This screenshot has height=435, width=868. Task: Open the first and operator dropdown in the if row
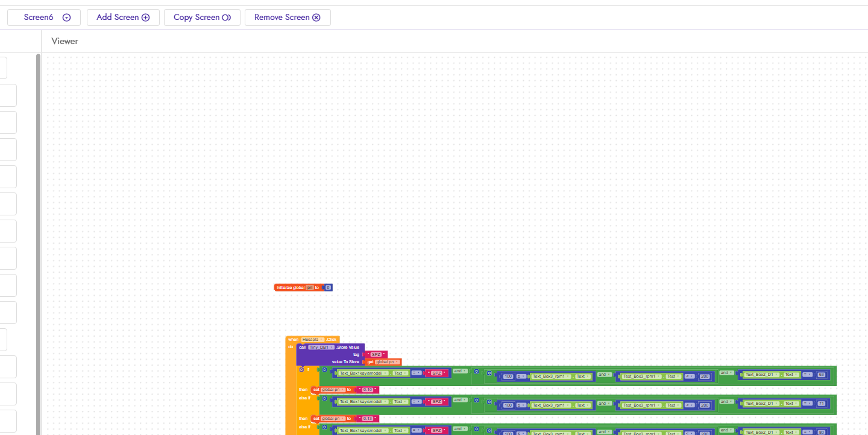point(460,371)
